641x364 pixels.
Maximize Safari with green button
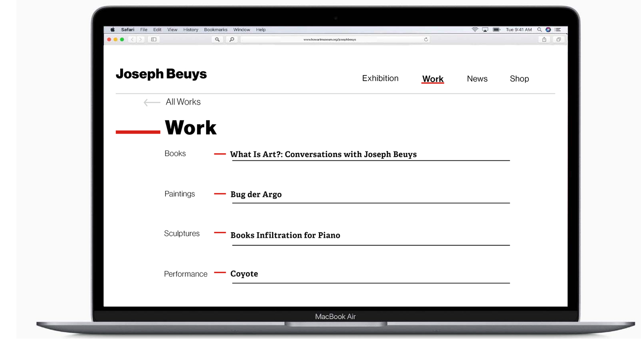click(122, 39)
